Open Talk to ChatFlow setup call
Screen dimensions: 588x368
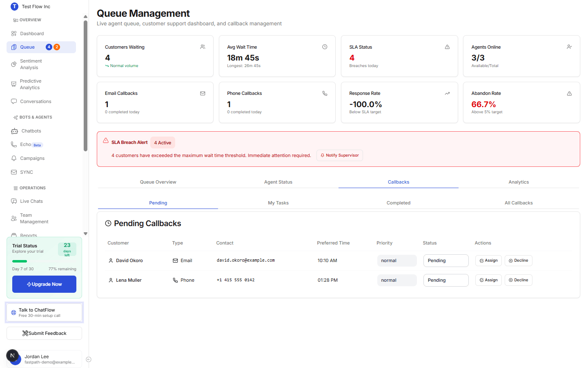coord(44,312)
